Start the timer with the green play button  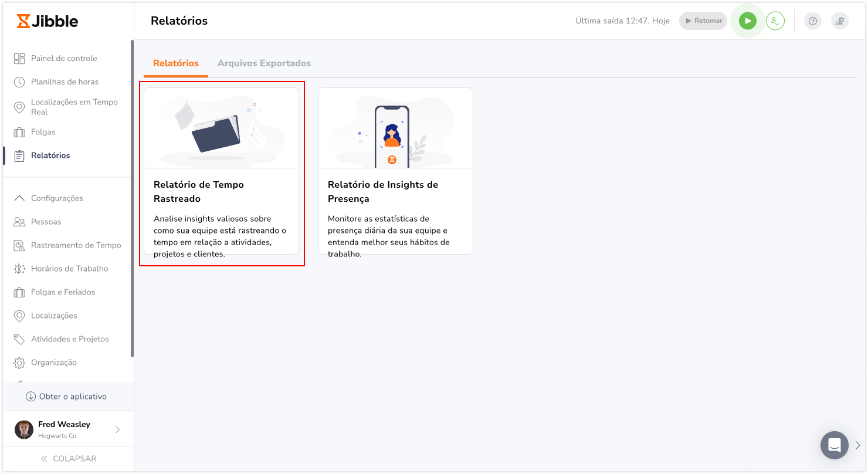747,21
